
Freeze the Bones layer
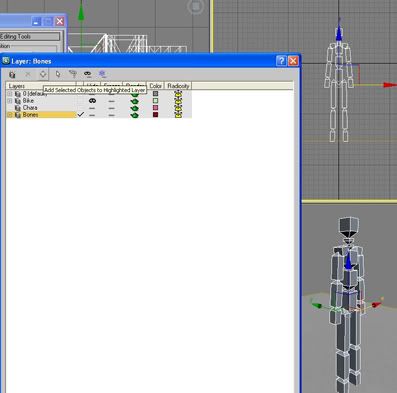pos(111,115)
